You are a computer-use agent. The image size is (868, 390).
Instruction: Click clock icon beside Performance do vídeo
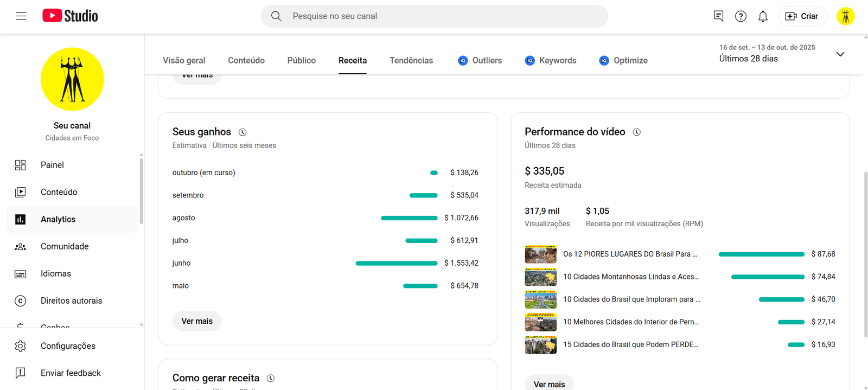[637, 132]
